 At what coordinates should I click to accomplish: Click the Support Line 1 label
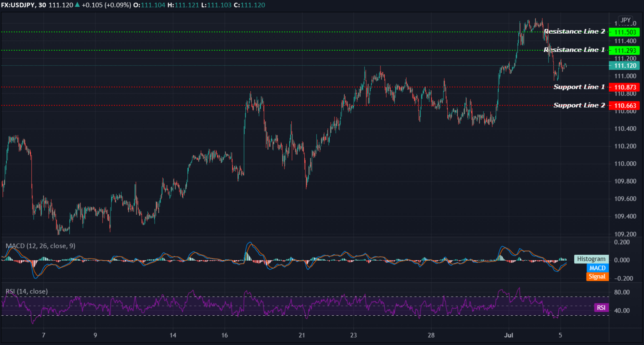pos(579,87)
